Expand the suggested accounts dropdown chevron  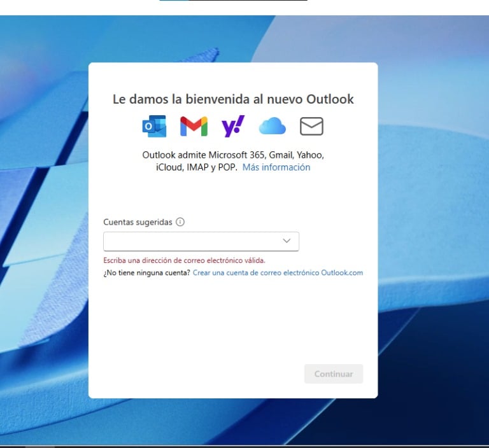(287, 241)
